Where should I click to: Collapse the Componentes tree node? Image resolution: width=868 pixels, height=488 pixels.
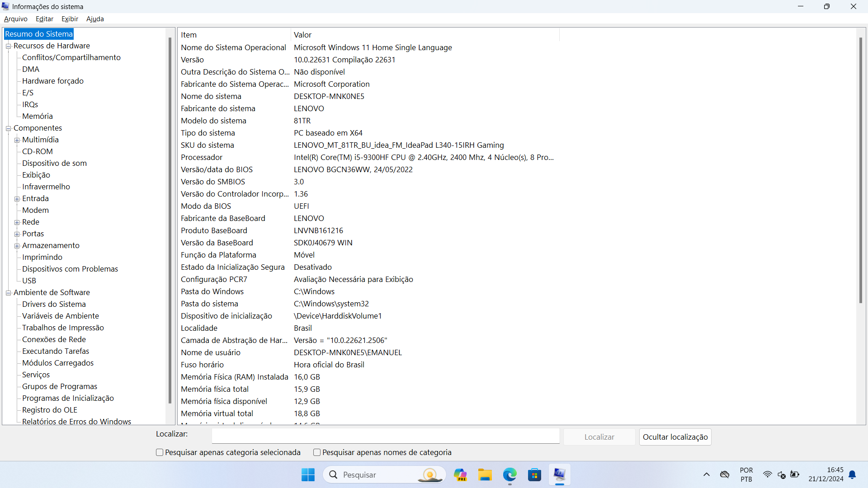tap(8, 128)
